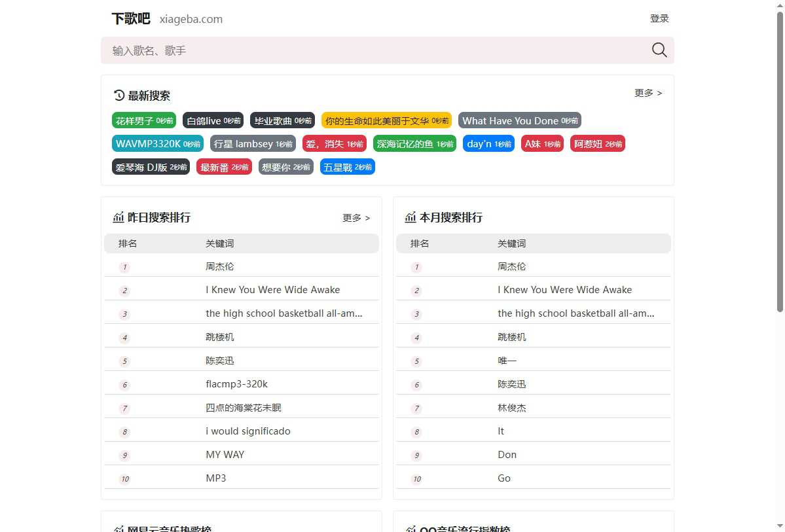Screen dimensions: 785x532
Task: Select the 毕业歌曲 search tag
Action: point(282,120)
